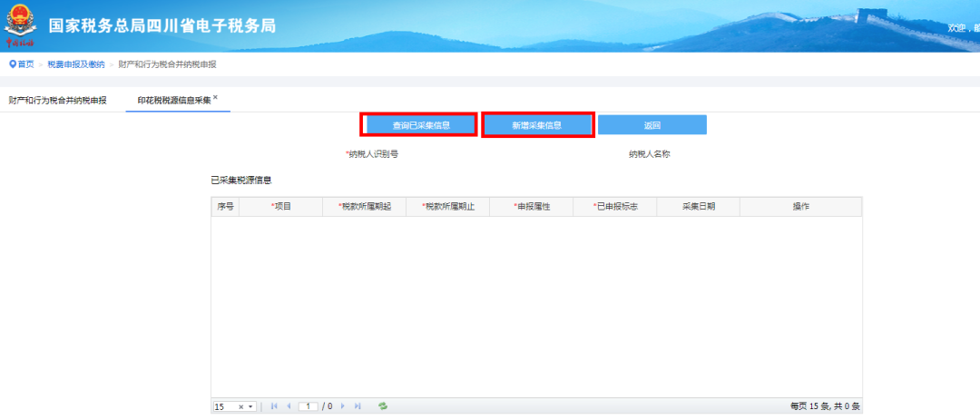The image size is (980, 420).
Task: Open the 税费申报及缴纳 breadcrumb link
Action: click(x=76, y=64)
